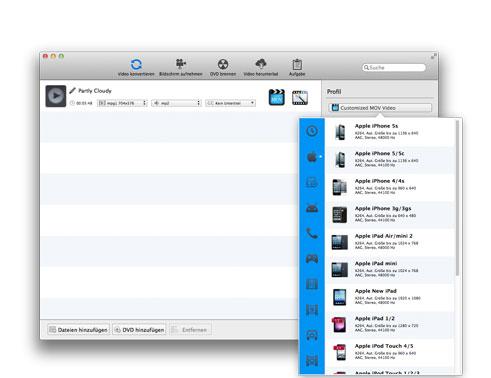Select the tablet devices category icon

click(x=312, y=182)
